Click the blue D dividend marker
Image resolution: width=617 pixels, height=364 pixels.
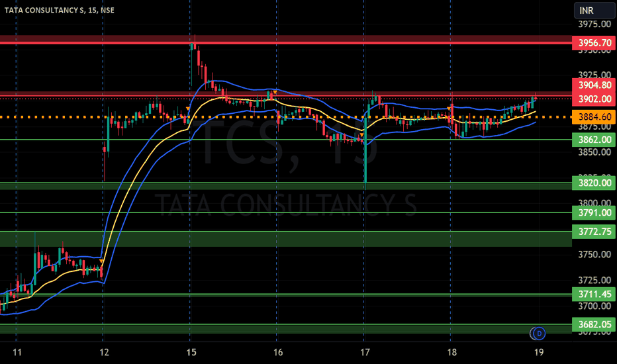pyautogui.click(x=539, y=334)
